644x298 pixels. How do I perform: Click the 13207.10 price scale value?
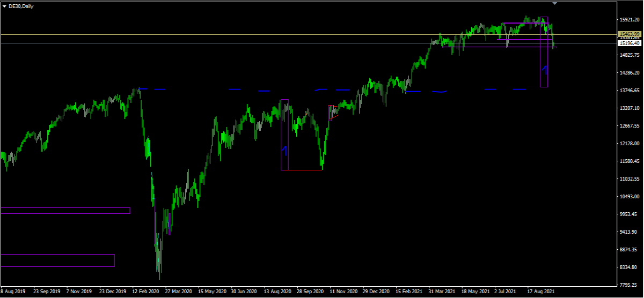point(629,108)
